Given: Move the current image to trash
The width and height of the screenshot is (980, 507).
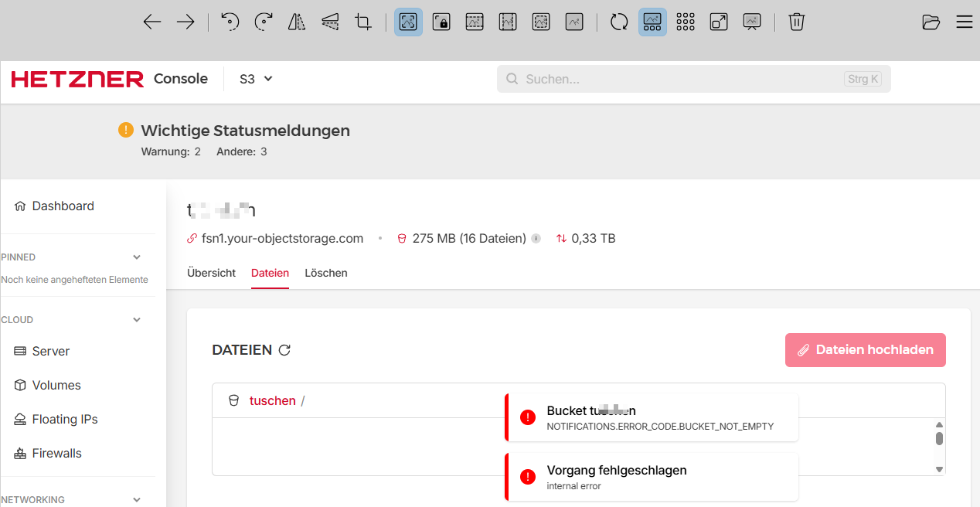Looking at the screenshot, I should tap(796, 22).
